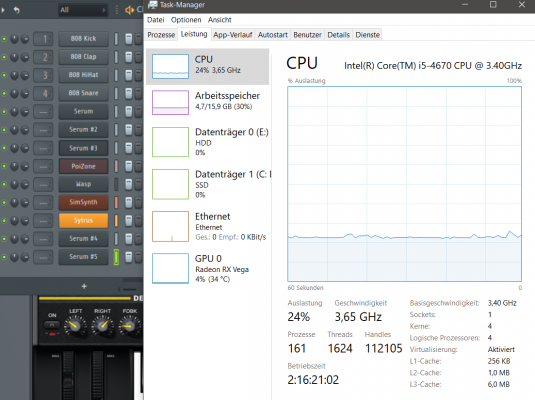The width and height of the screenshot is (535, 400).
Task: Switch to the Benutzer tab
Action: click(307, 35)
